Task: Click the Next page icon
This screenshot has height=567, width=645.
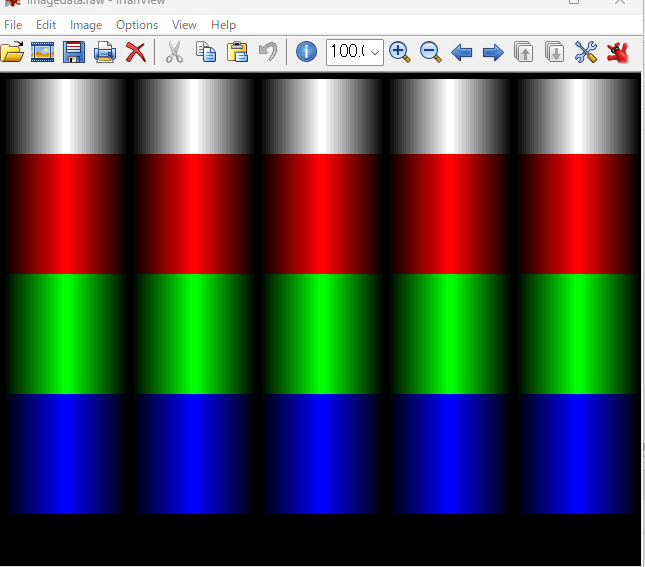Action: (x=555, y=52)
